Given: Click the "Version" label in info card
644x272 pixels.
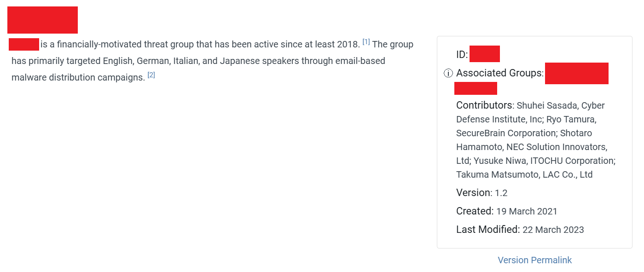Looking at the screenshot, I should tap(473, 192).
